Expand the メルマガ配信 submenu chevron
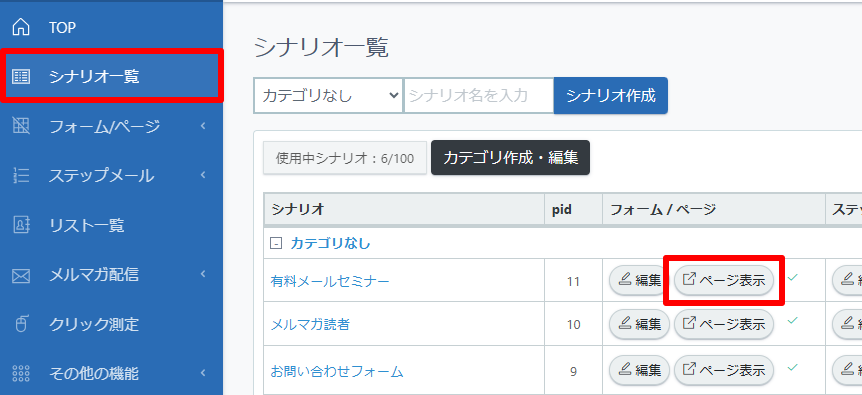The height and width of the screenshot is (395, 862). pyautogui.click(x=203, y=274)
